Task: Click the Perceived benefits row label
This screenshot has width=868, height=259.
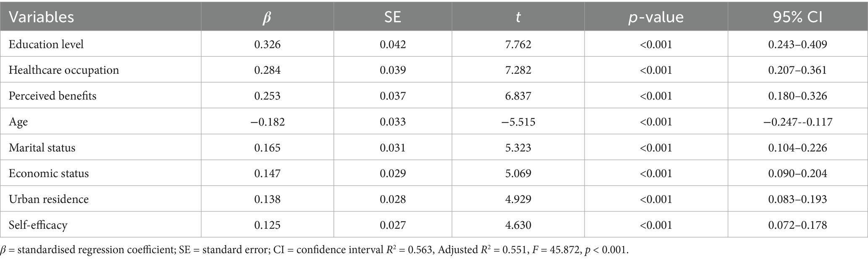Action: point(52,96)
